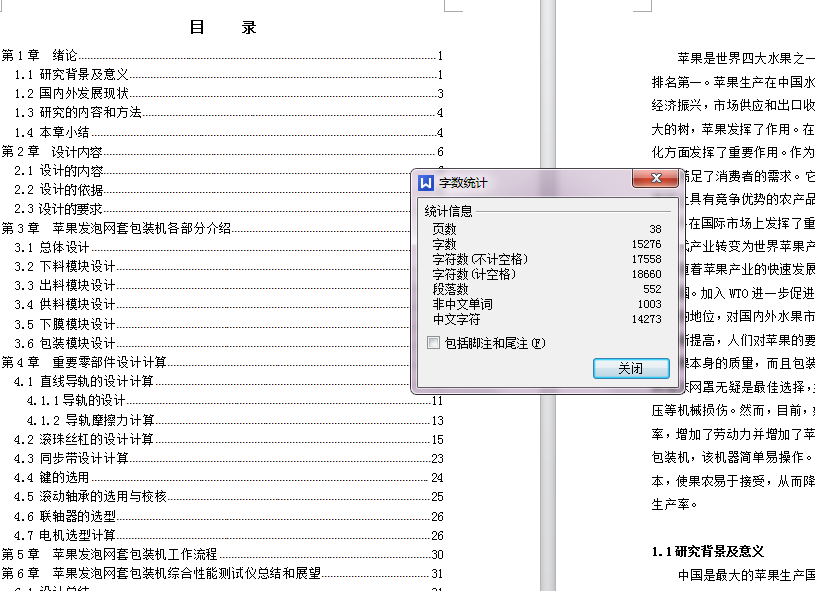Click the 统计信息 group label
Viewport: 815px width, 591px height.
point(450,212)
